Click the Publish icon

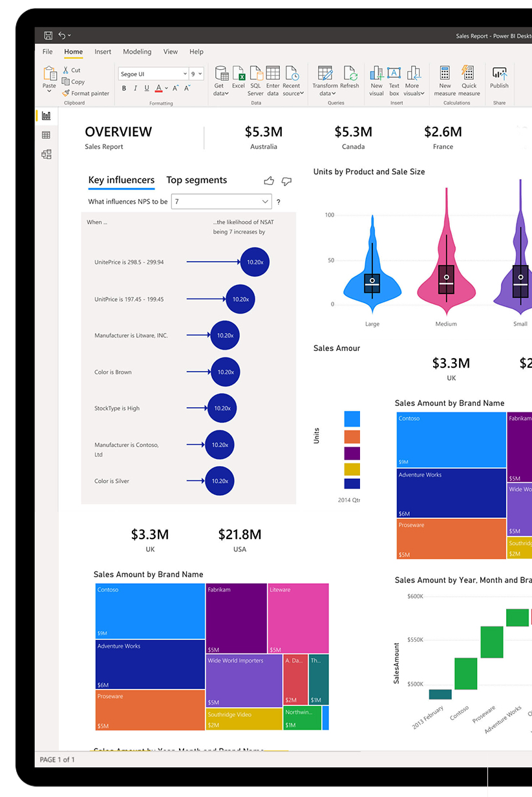click(x=499, y=72)
